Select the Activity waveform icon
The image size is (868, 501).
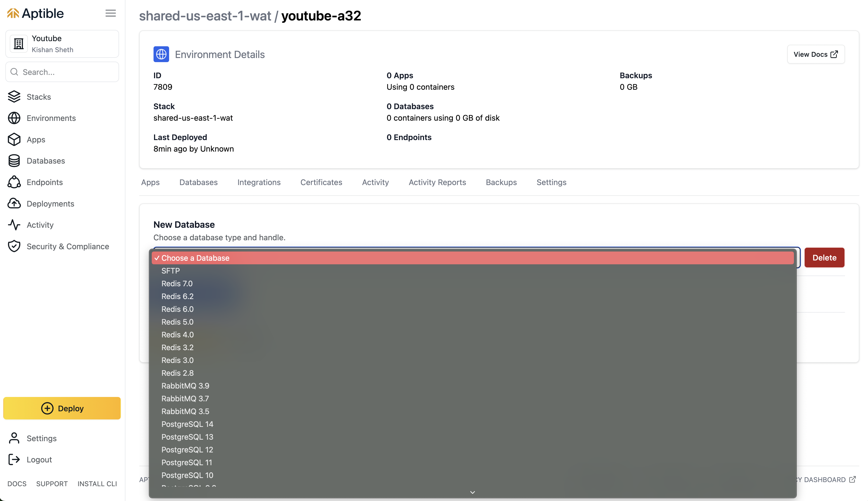[14, 225]
